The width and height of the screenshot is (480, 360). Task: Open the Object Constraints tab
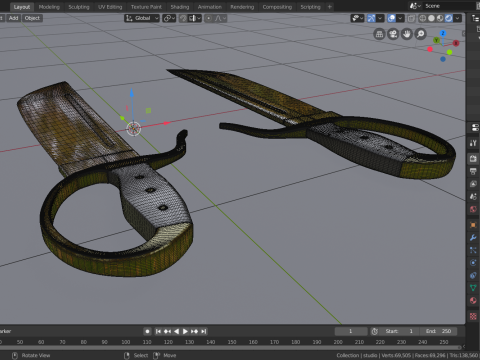click(473, 276)
